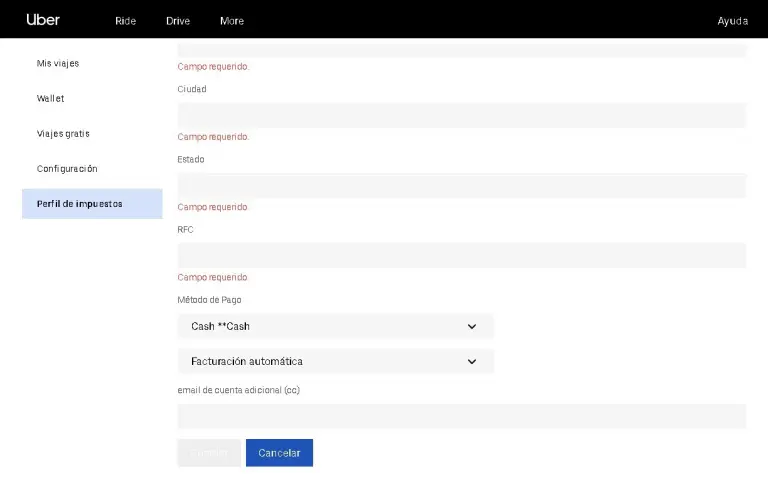Open the Cash payment method dropdown
The width and height of the screenshot is (768, 481).
[320, 326]
